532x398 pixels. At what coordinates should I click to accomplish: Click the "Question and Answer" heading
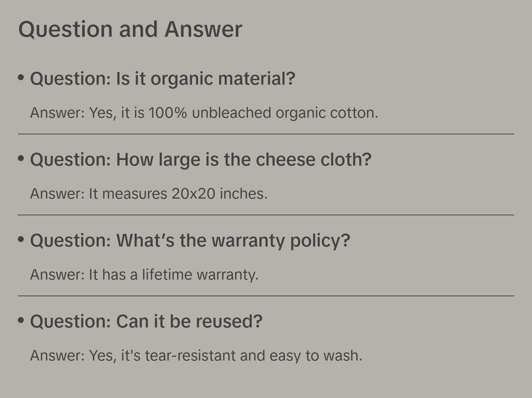click(130, 29)
